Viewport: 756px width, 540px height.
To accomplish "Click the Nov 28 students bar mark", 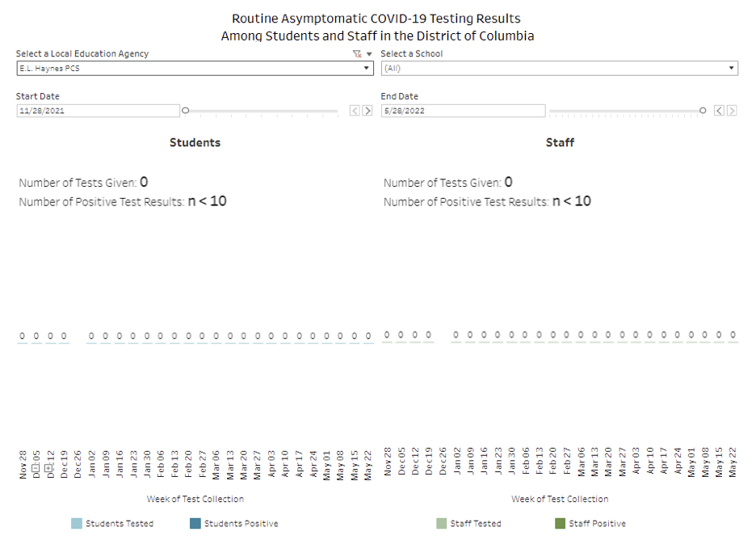I will coord(23,343).
